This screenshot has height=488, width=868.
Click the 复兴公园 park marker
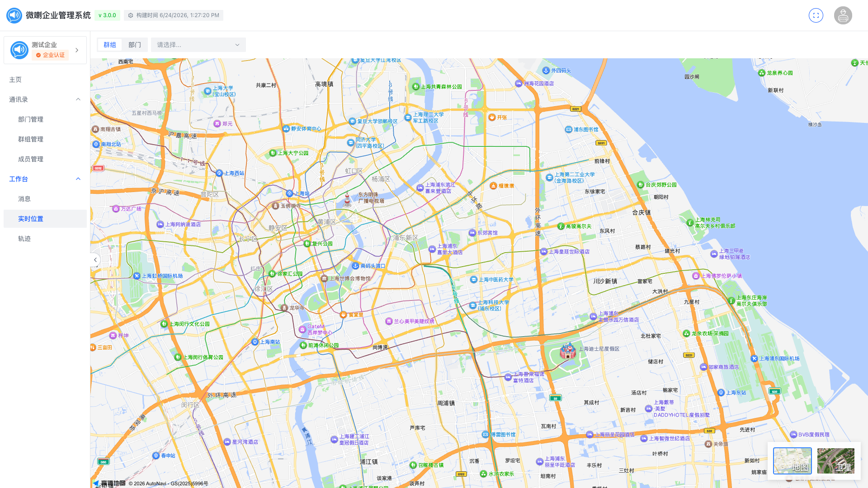[x=307, y=244]
